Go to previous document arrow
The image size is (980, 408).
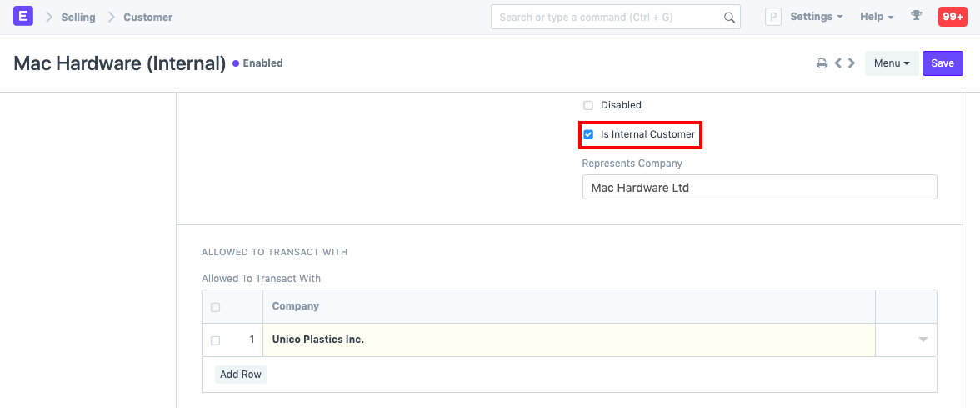point(838,63)
